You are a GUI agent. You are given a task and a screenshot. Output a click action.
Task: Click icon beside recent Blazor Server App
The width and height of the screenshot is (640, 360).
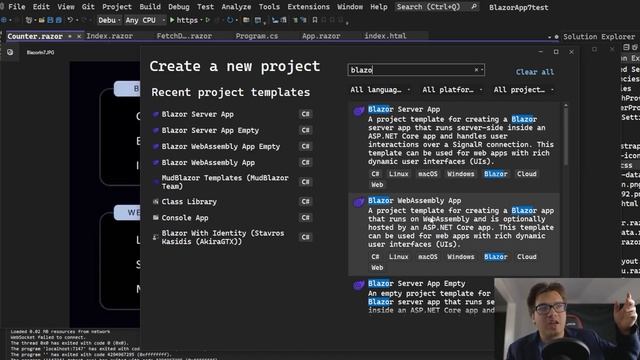point(156,115)
